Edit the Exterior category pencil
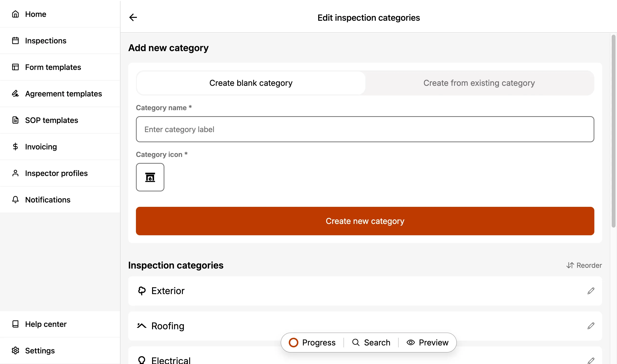The image size is (617, 364). 591,291
